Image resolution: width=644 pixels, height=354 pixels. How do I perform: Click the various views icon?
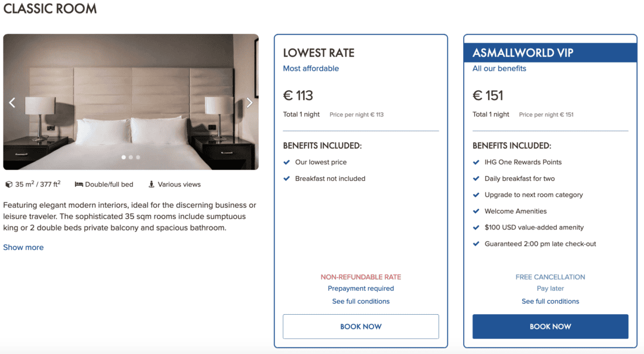pos(152,184)
